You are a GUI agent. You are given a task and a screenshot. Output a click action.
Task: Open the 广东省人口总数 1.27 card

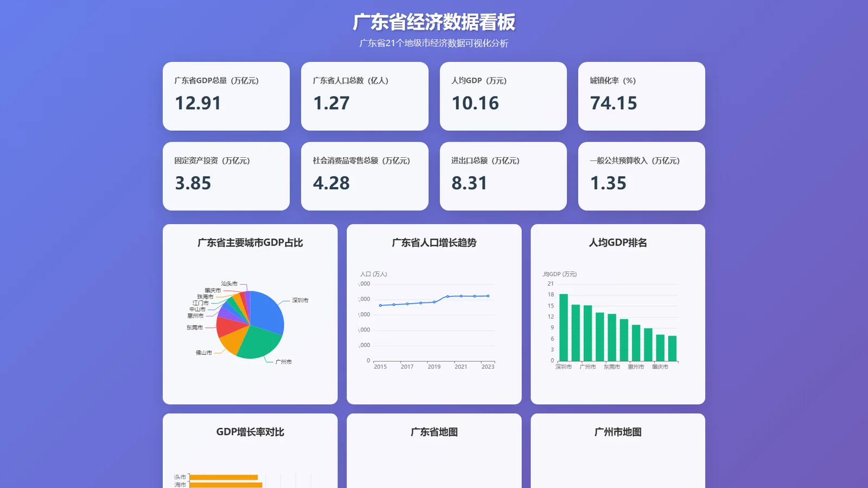(365, 96)
